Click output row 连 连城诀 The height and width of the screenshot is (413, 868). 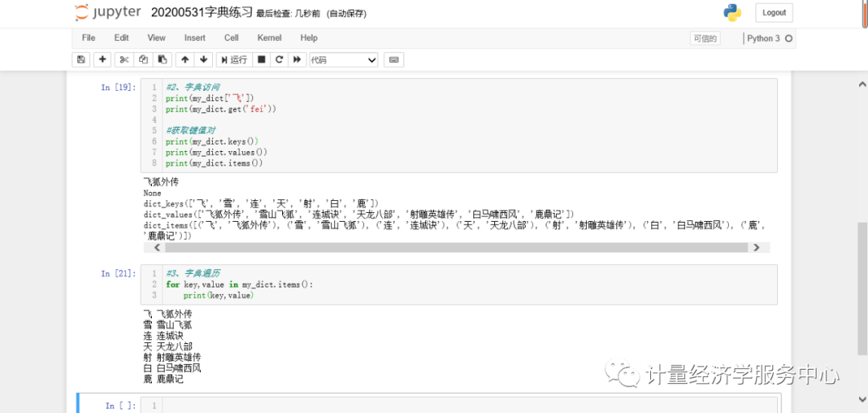coord(163,336)
